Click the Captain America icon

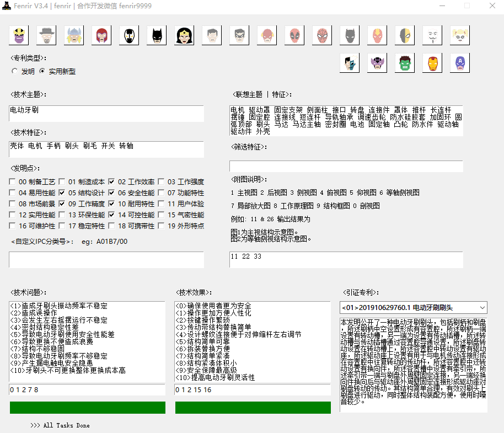[x=460, y=63]
